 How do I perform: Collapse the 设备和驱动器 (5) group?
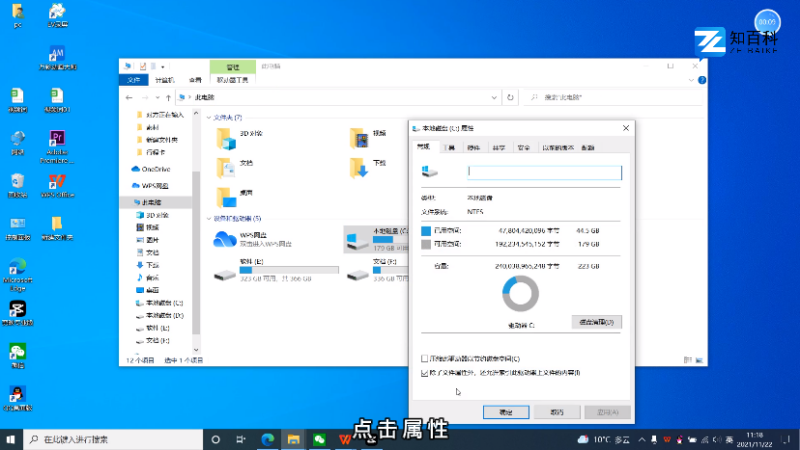pos(209,218)
